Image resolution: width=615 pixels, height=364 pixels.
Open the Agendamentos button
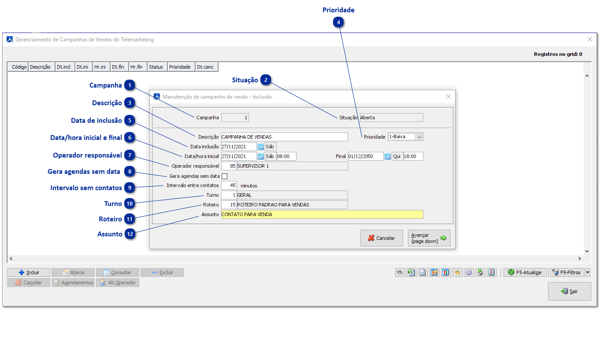coord(73,283)
